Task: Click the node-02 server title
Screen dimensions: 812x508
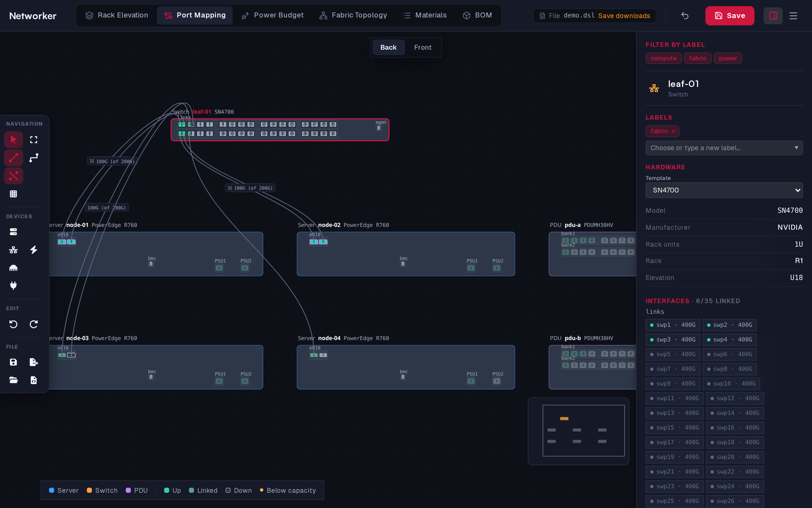Action: 329,225
